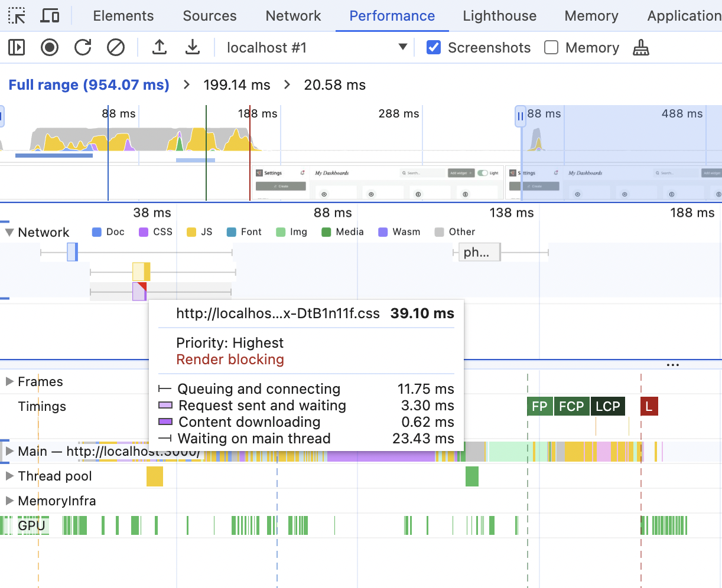Disable the Screenshots checkbox
722x588 pixels.
coord(434,47)
